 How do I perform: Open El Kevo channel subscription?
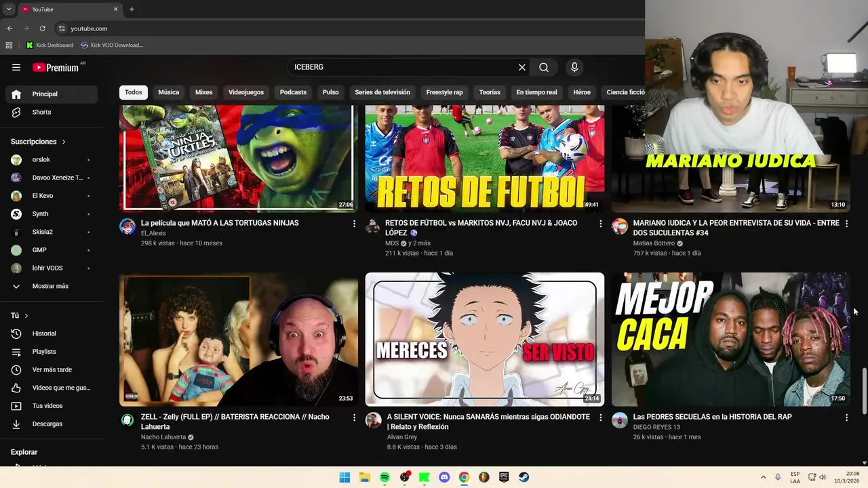[x=52, y=196]
